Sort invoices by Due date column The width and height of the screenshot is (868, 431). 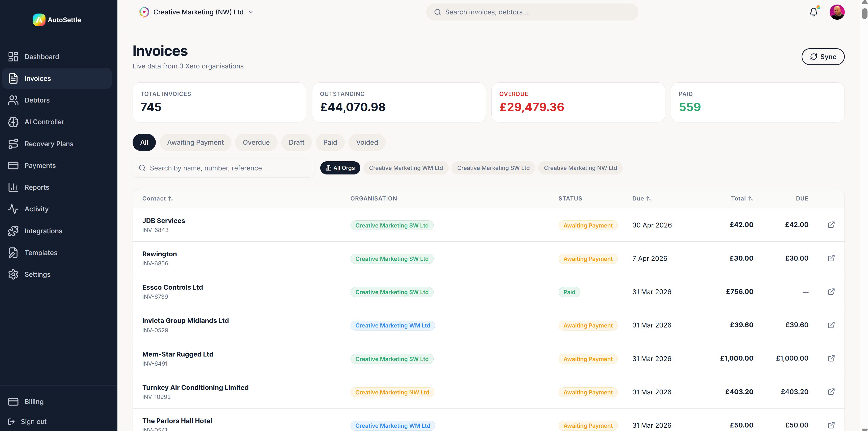pyautogui.click(x=641, y=198)
